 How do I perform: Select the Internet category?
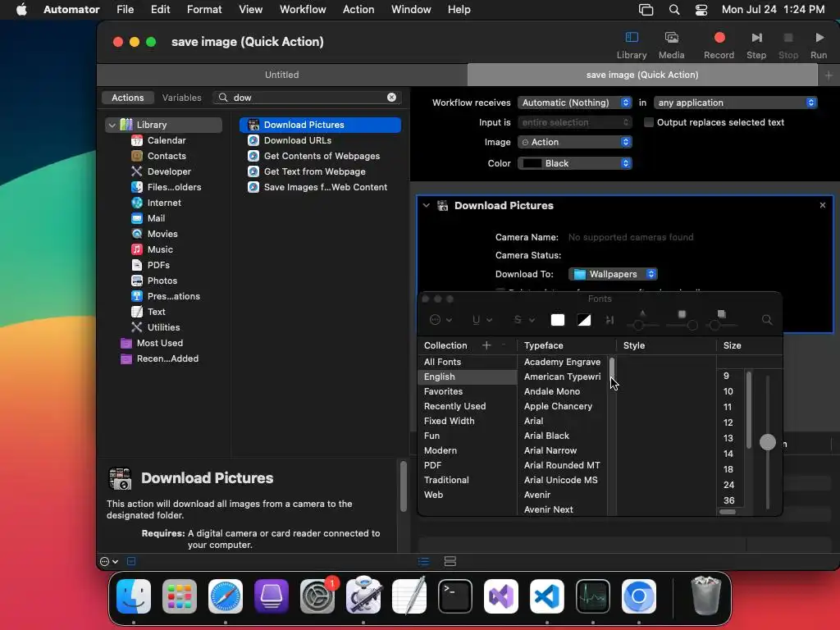[x=164, y=203]
